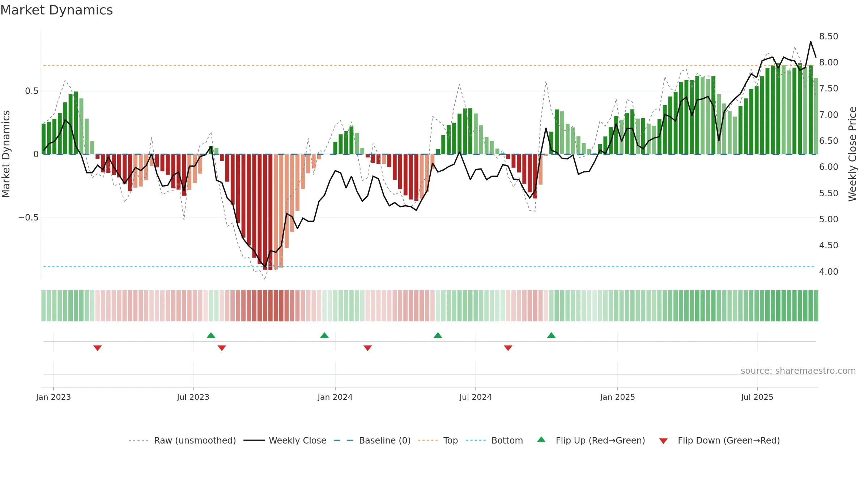Click the 'Jan 2024' x-axis label
Screen dimensions: 868x488
coord(335,397)
